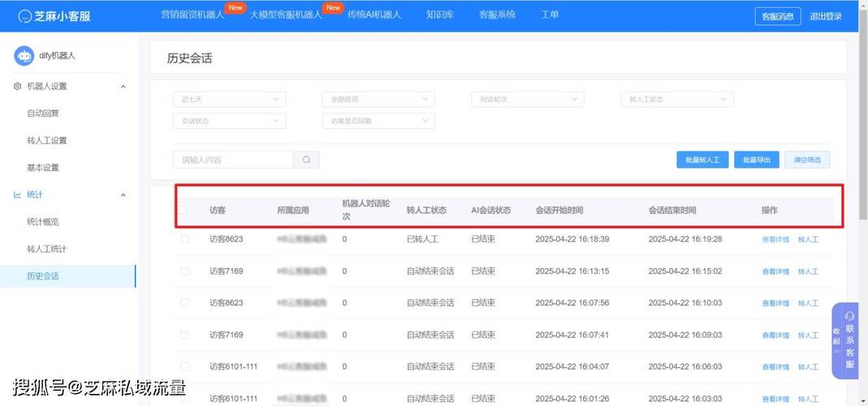Viewport: 868px width, 406px height.
Task: Click the 批量导出 button
Action: click(x=757, y=159)
